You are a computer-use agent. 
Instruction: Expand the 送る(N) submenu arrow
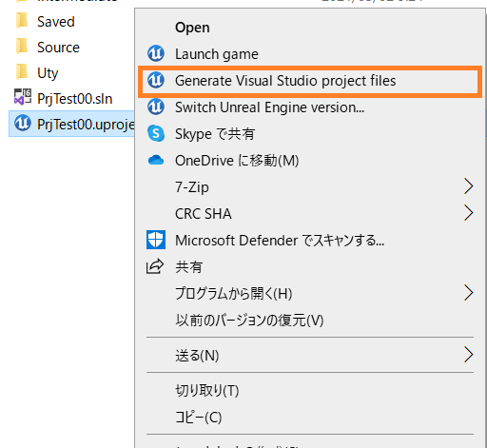(x=469, y=355)
